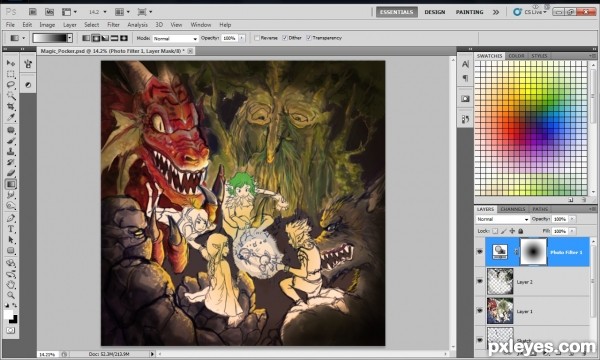Screen dimensions: 600x360
Task: Select the Eyedropper tool
Action: coord(11,117)
